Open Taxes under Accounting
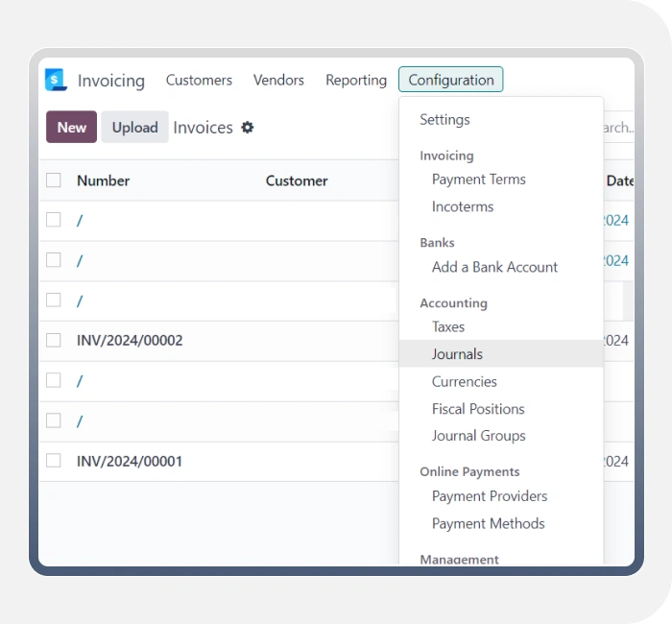 448,327
